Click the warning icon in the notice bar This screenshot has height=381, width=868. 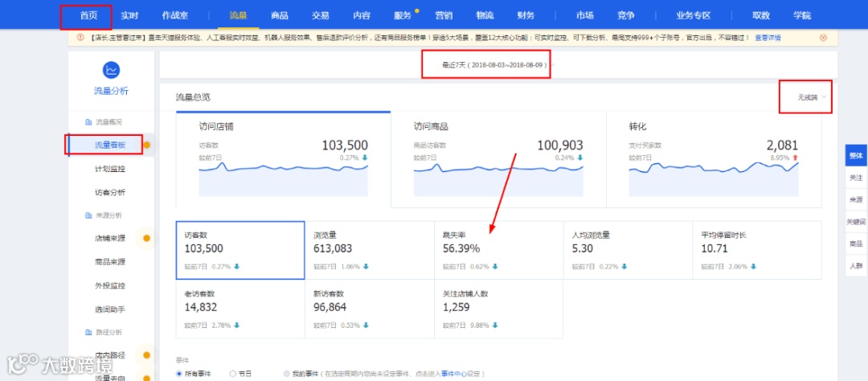click(x=80, y=38)
